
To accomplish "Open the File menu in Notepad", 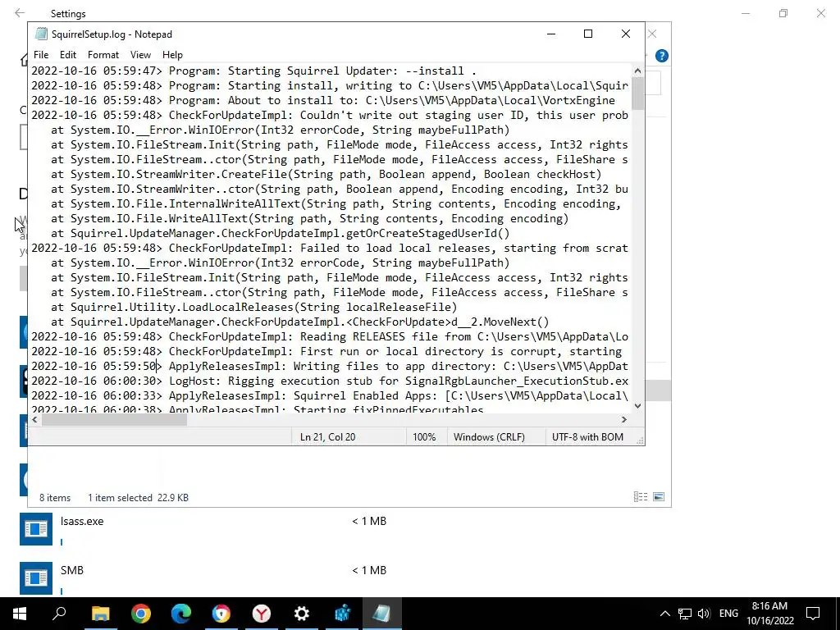I will (41, 55).
